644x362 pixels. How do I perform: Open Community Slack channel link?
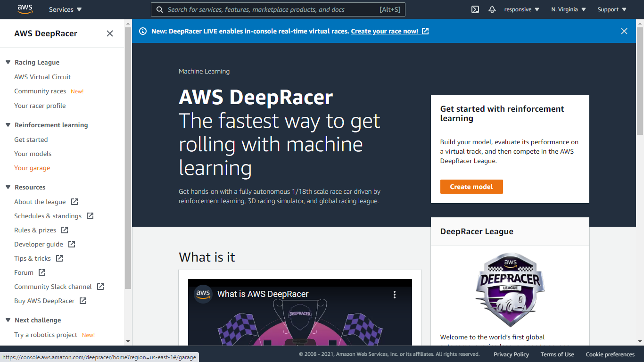53,287
